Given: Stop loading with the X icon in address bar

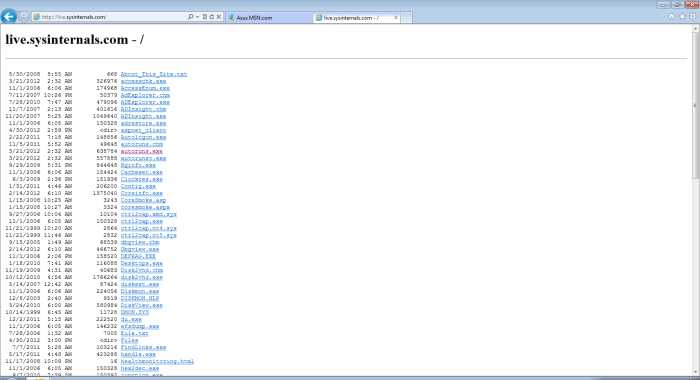Looking at the screenshot, I should click(219, 17).
